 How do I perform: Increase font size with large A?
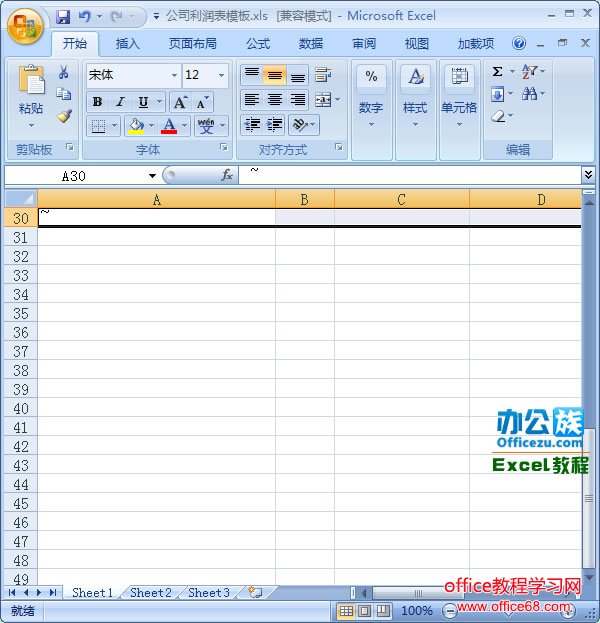point(180,103)
